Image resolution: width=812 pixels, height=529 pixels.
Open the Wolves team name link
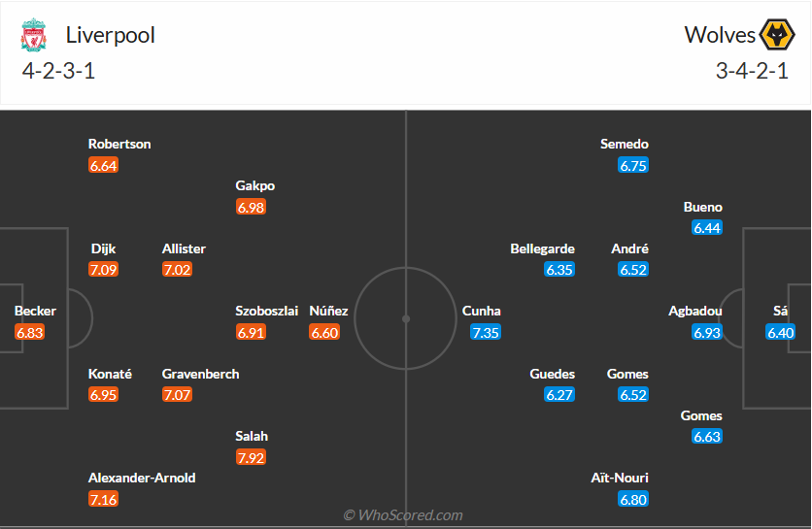720,35
